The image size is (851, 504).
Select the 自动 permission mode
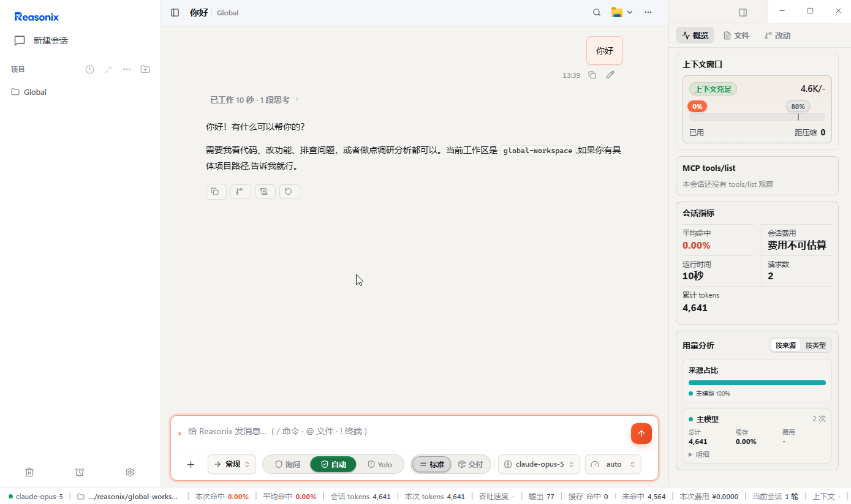point(333,464)
